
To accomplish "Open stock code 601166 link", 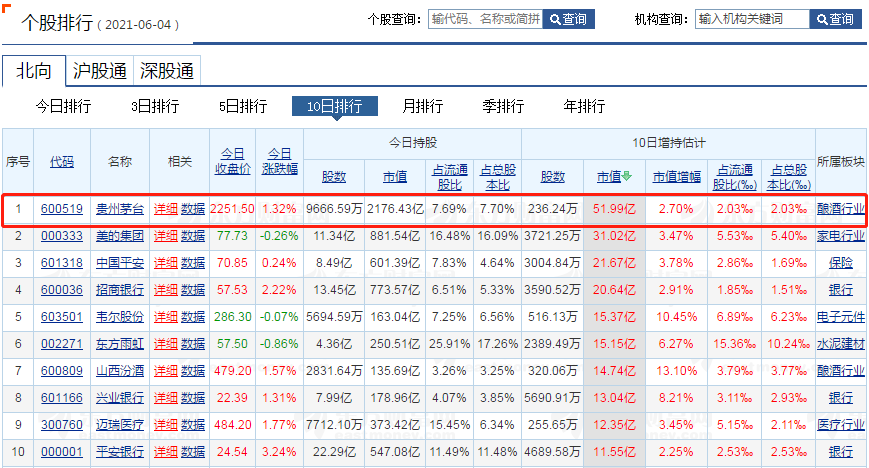I will [62, 398].
